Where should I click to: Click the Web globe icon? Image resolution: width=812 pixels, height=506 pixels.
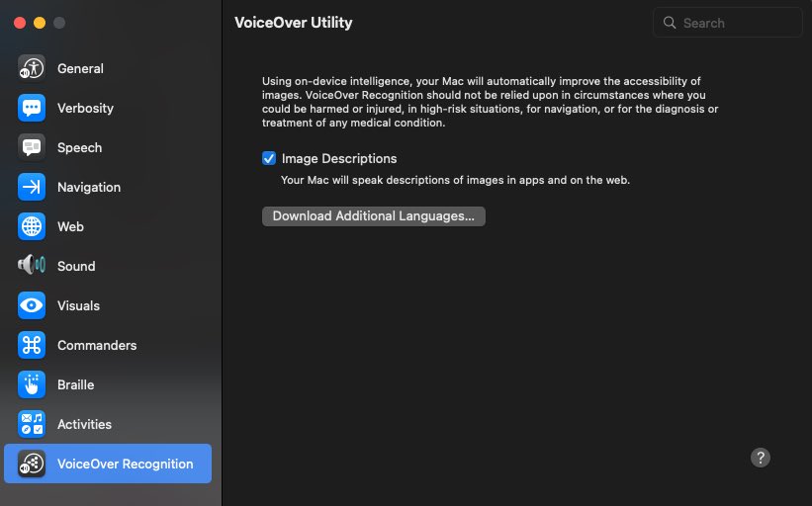point(32,226)
